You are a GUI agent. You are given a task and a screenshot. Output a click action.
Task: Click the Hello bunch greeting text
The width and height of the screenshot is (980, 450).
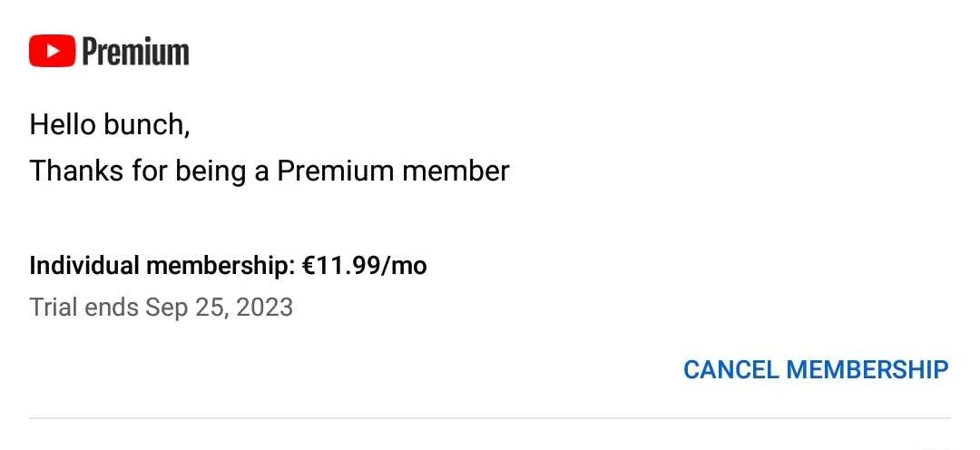point(110,125)
